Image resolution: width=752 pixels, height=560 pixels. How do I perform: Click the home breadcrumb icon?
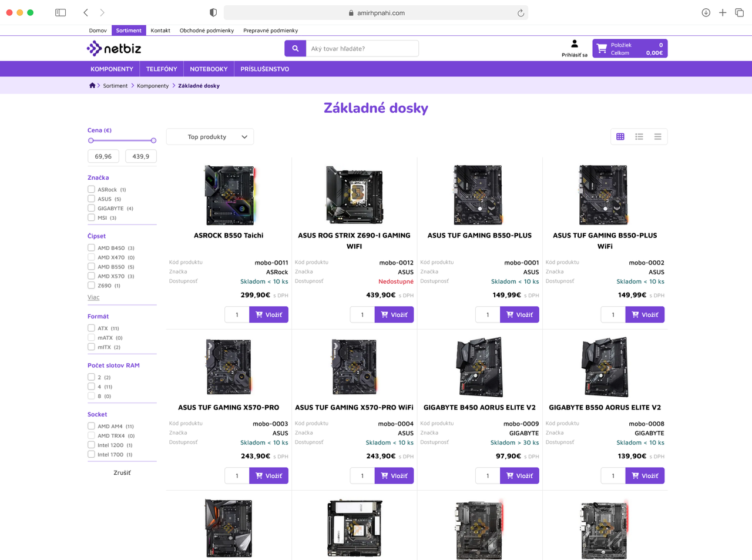(92, 86)
